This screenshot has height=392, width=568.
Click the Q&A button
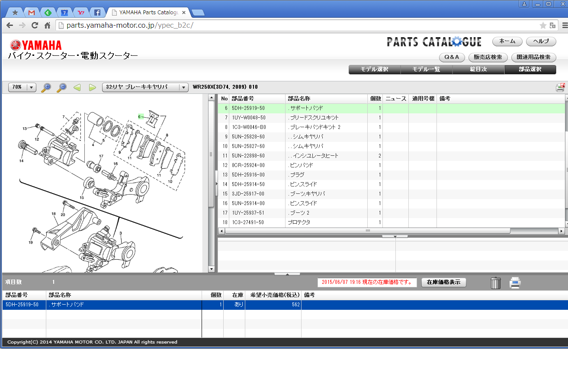click(452, 57)
